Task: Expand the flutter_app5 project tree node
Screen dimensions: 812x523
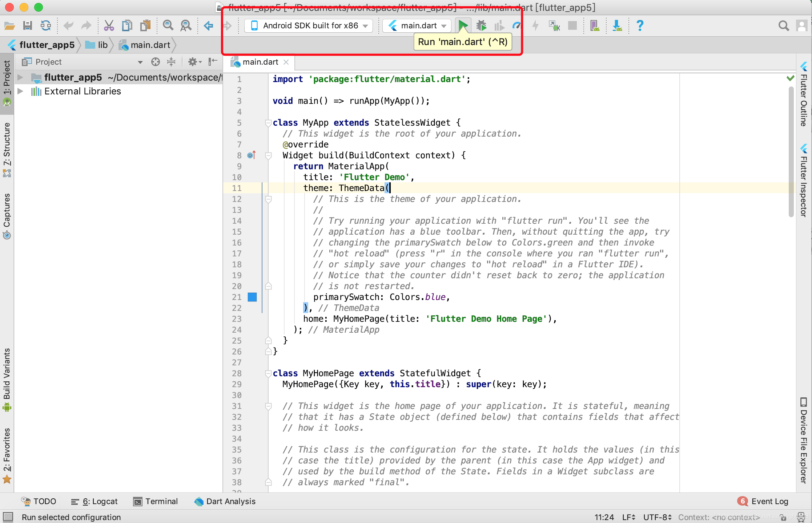Action: point(20,77)
